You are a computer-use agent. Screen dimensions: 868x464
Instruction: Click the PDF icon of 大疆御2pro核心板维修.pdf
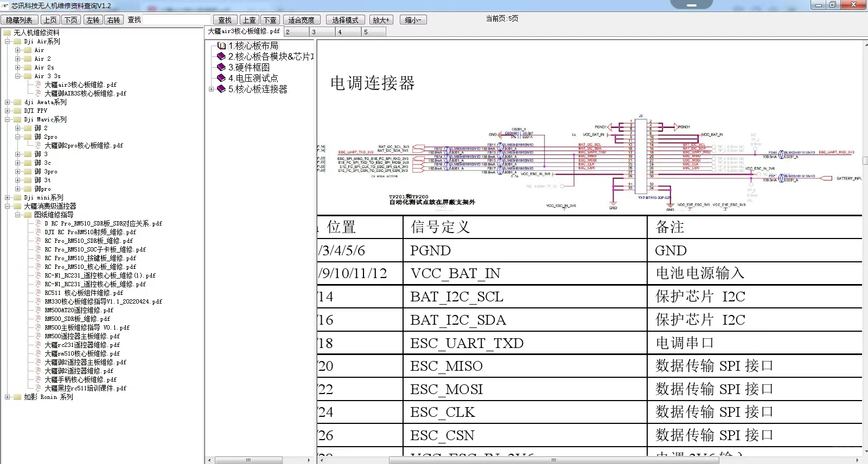[x=39, y=145]
